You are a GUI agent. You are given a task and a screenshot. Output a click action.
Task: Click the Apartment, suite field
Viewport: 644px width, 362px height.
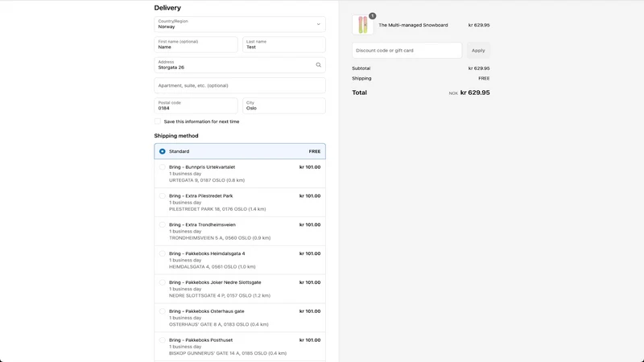[240, 85]
